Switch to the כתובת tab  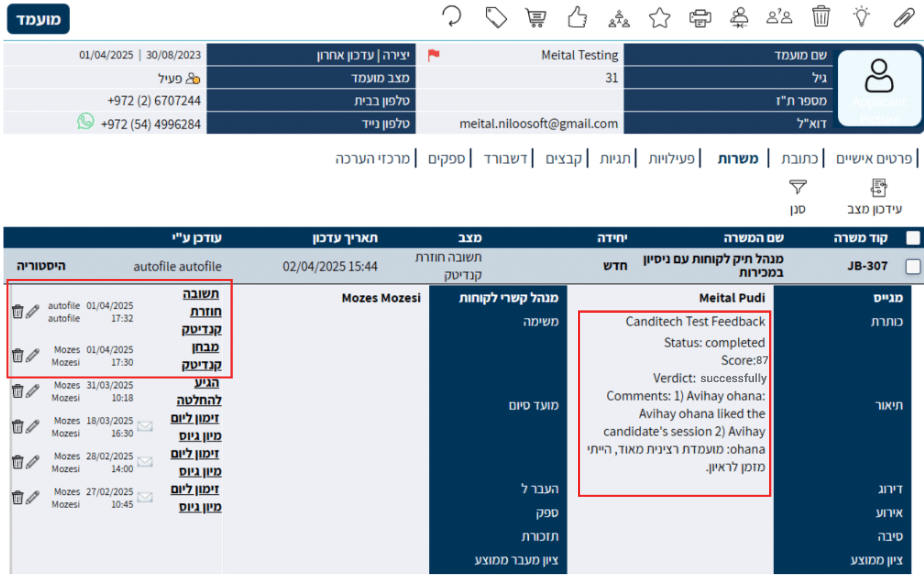[799, 159]
